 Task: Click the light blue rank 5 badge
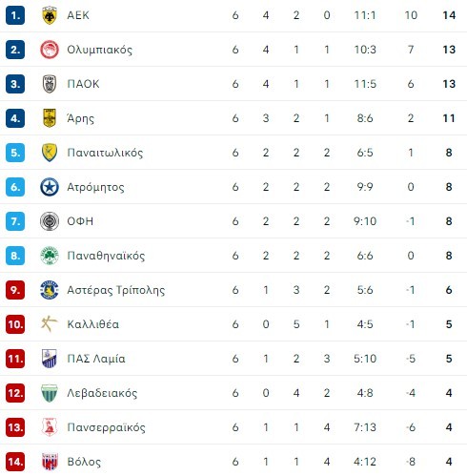coord(15,153)
